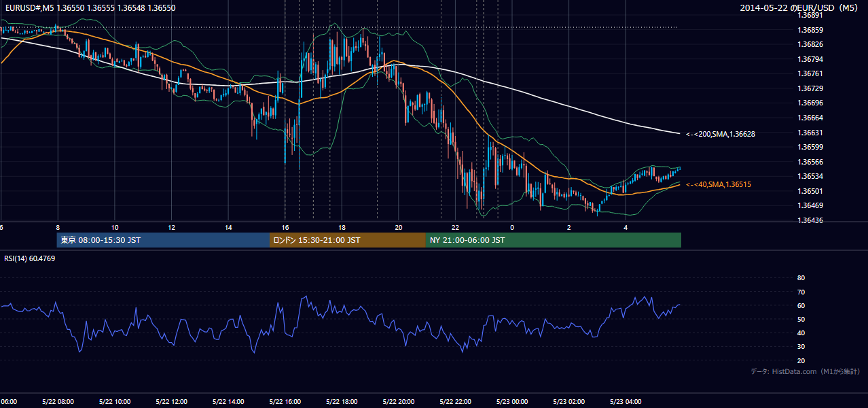Select the NY session bar 21:00-06:00 JST
The image size is (868, 408).
tap(554, 240)
